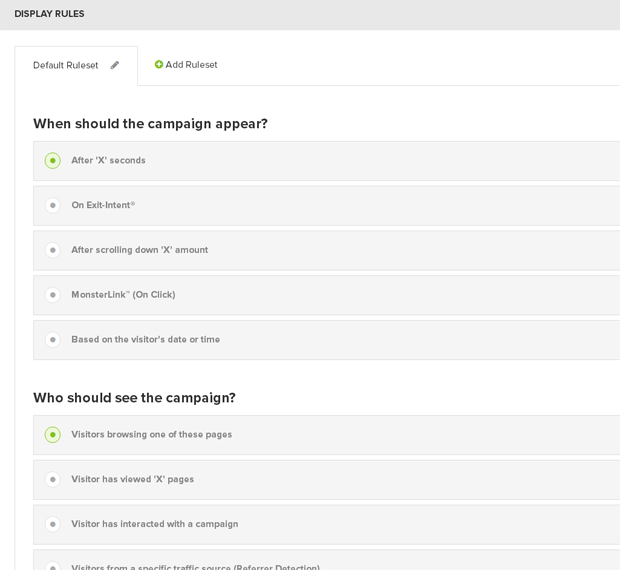Click the pencil icon to rename Default Ruleset

pyautogui.click(x=115, y=66)
